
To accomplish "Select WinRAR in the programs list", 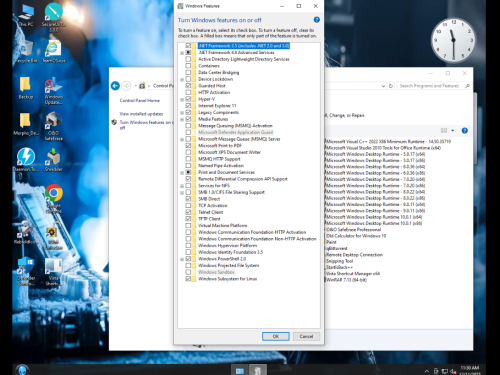I will click(x=346, y=280).
